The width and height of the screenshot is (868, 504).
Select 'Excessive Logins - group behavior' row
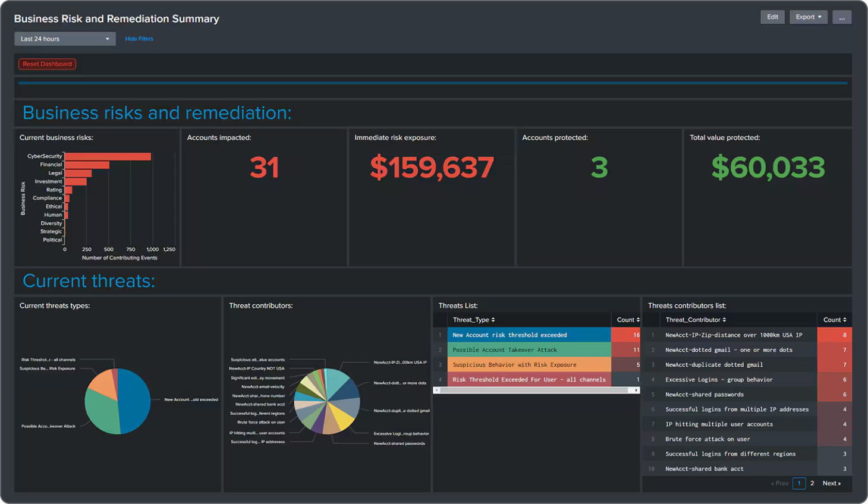click(x=747, y=380)
